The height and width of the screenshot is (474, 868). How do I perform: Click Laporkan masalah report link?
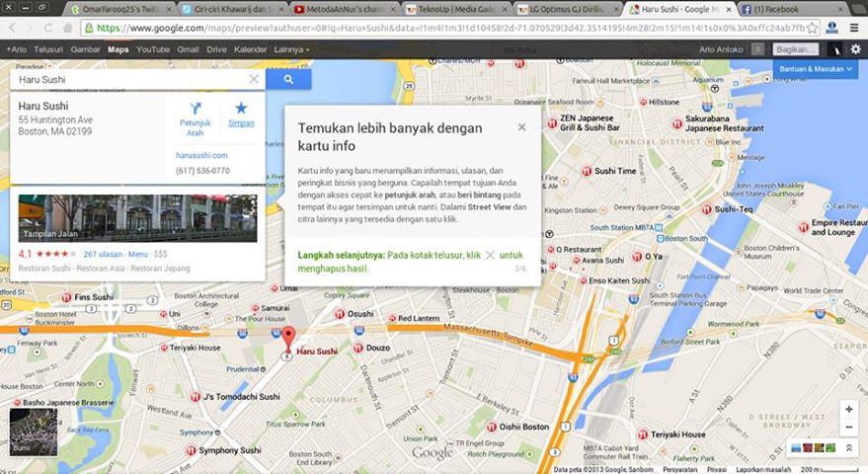[762, 470]
